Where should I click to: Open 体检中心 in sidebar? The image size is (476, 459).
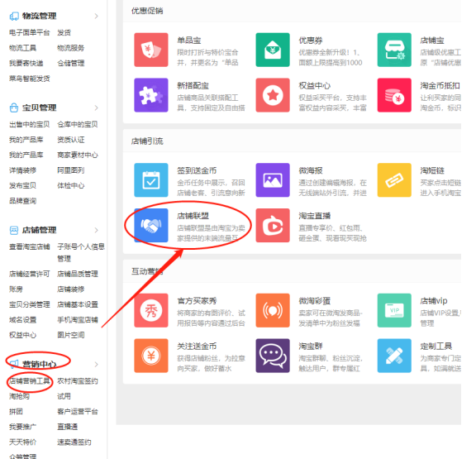(71, 185)
